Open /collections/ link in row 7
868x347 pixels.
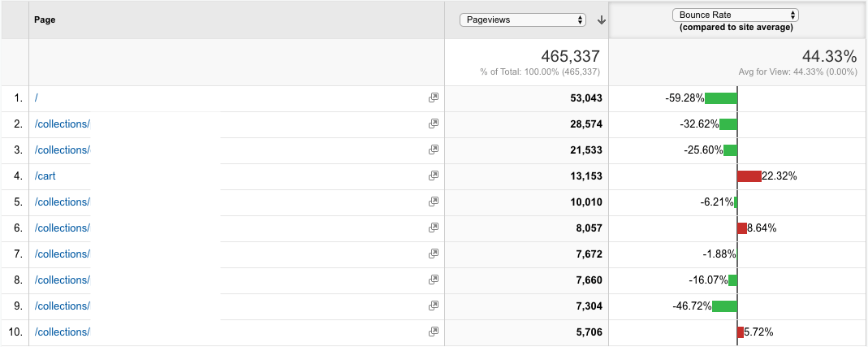coord(62,254)
